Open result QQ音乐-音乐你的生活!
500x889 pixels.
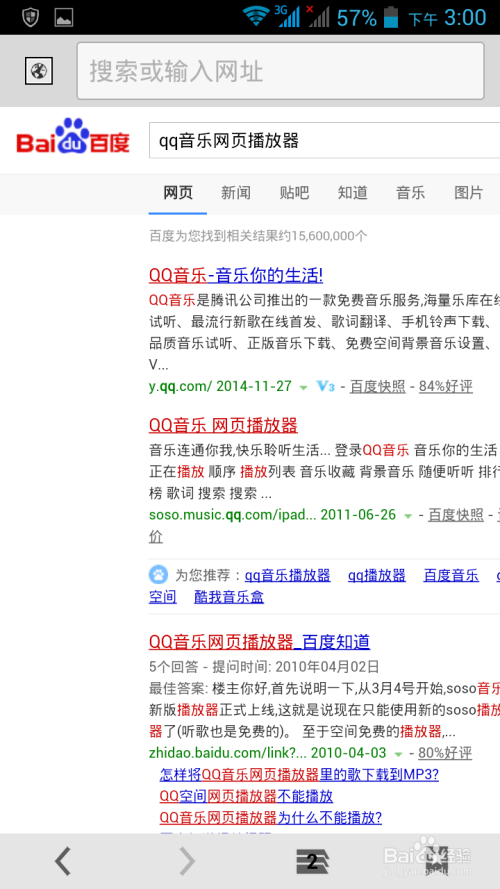tap(236, 276)
